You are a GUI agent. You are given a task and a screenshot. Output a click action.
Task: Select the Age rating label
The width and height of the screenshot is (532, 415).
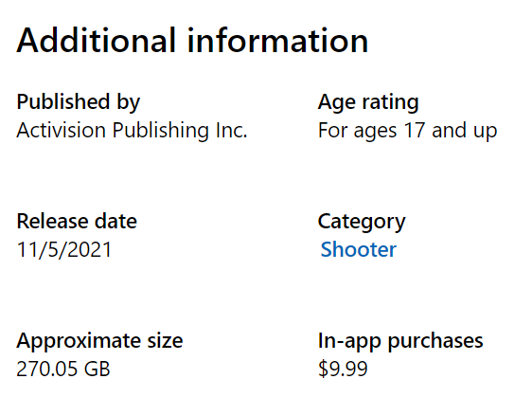[x=368, y=102]
